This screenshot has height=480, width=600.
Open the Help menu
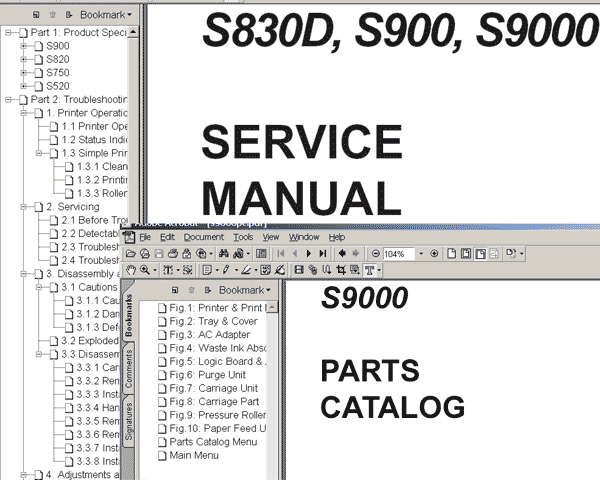tap(337, 237)
